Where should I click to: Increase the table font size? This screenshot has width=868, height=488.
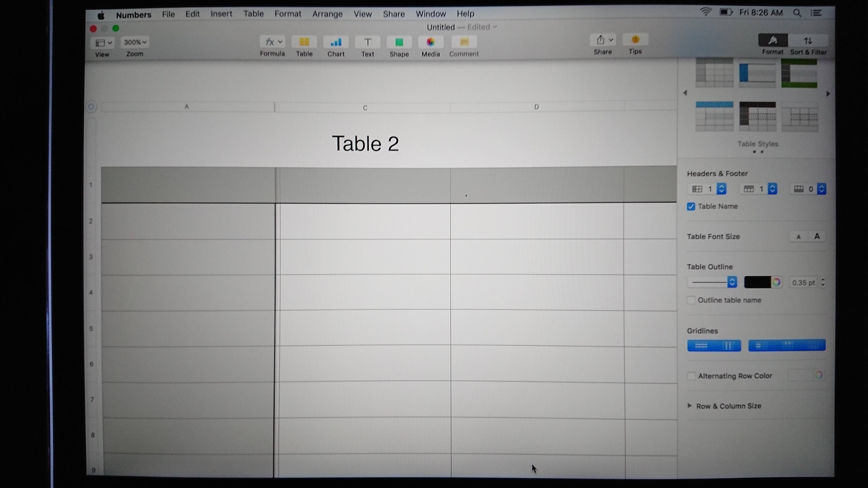(817, 236)
